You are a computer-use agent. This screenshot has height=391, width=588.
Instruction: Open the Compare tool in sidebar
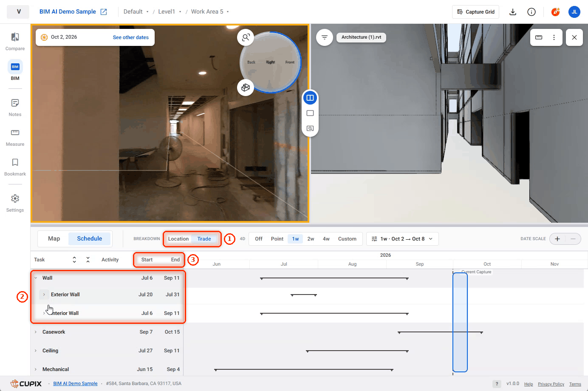(15, 41)
